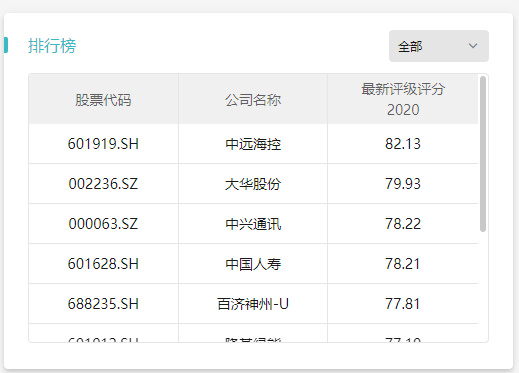Select company name 百济神州-U
Viewport: 519px width, 373px height.
253,304
